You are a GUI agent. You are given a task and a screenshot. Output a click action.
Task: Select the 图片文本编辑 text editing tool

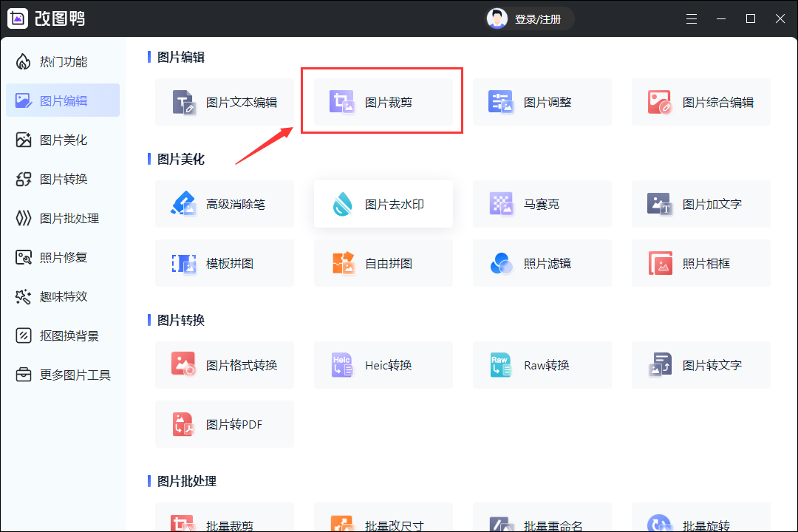[x=224, y=102]
